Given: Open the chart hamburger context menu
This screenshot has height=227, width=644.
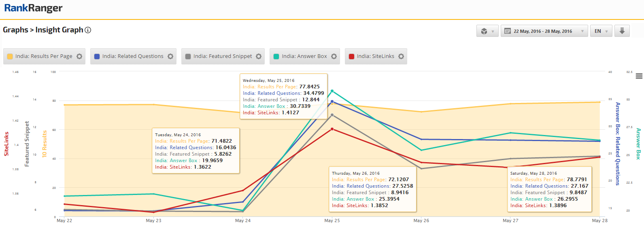Looking at the screenshot, I should pyautogui.click(x=639, y=76).
